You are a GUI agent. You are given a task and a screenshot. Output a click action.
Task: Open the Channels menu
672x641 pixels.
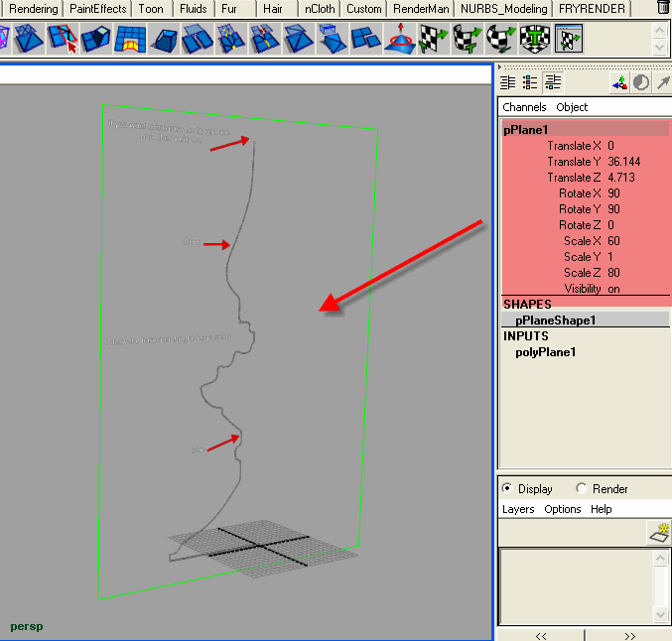tap(524, 107)
